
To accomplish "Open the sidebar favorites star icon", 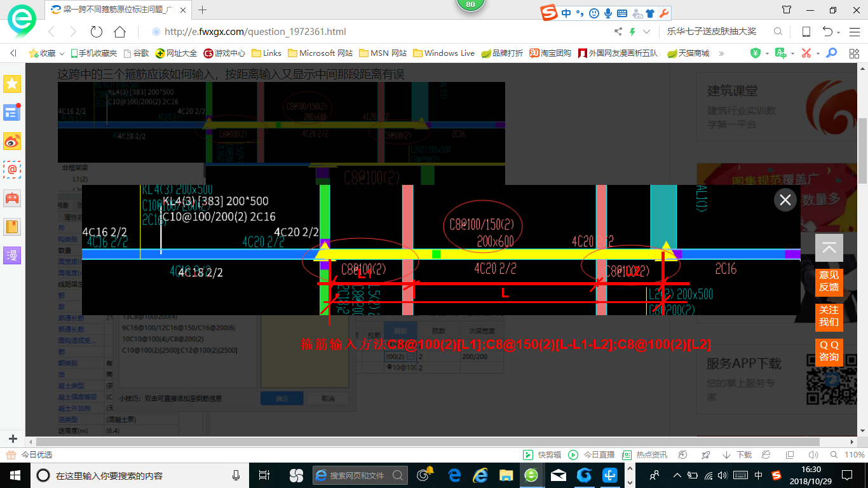I will (12, 84).
